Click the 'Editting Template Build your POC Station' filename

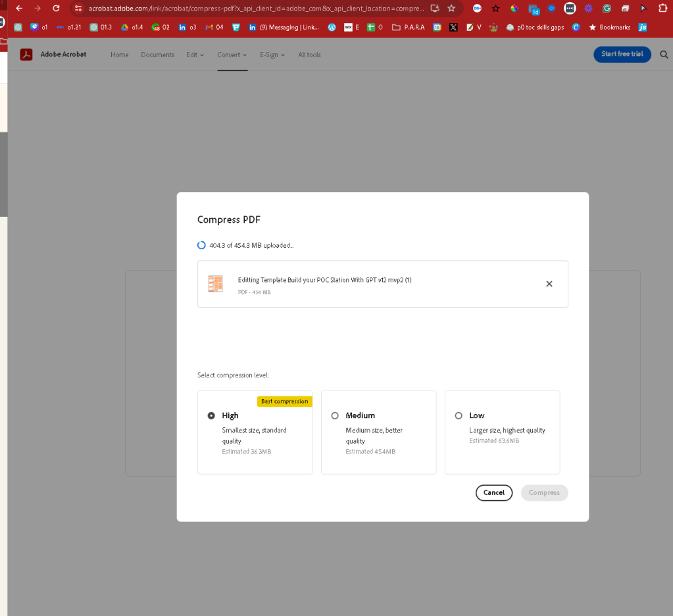tap(324, 279)
